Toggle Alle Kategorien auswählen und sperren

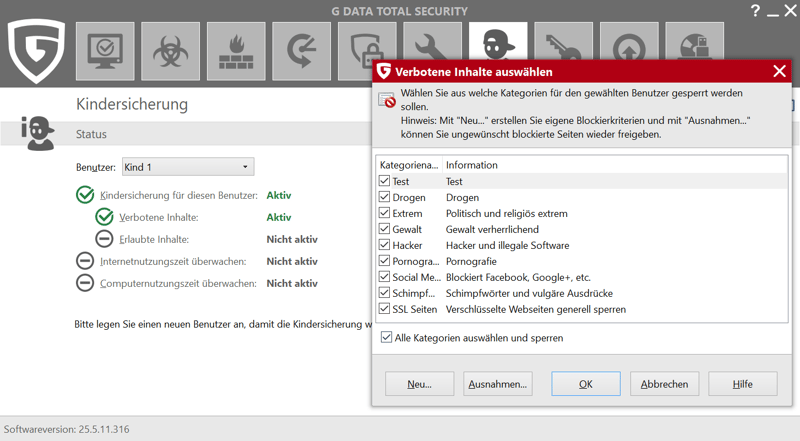coord(386,337)
